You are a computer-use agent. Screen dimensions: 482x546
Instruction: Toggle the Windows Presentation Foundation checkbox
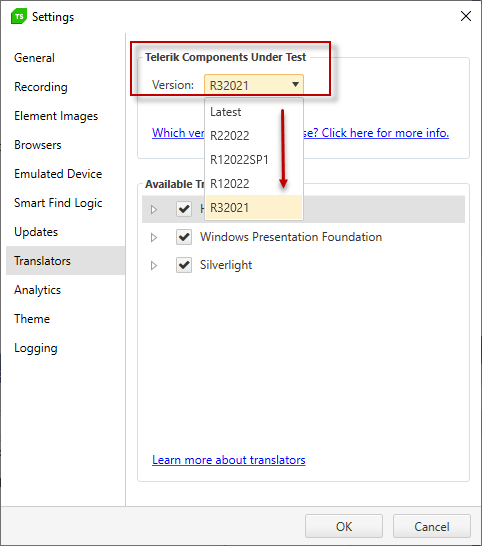[184, 237]
